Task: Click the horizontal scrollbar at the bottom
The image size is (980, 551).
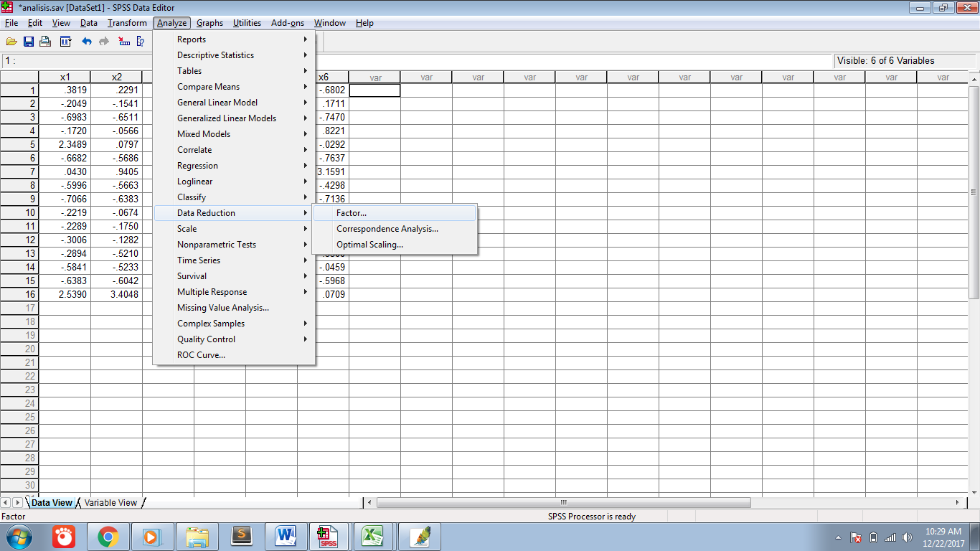Action: tap(563, 503)
